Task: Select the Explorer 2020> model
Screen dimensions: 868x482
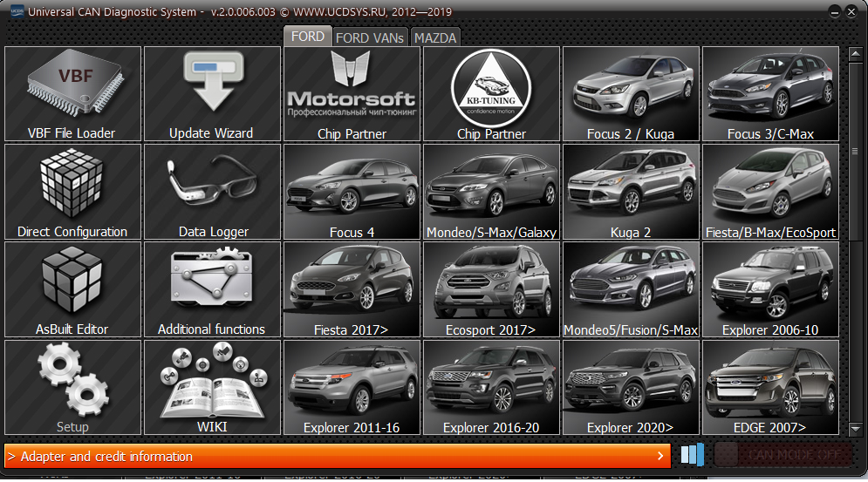Action: tap(631, 387)
